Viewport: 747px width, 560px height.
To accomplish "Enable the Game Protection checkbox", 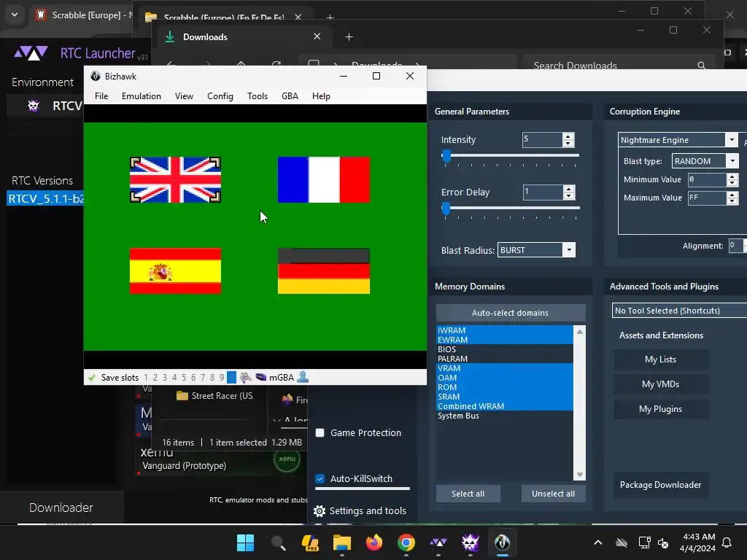I will point(320,433).
